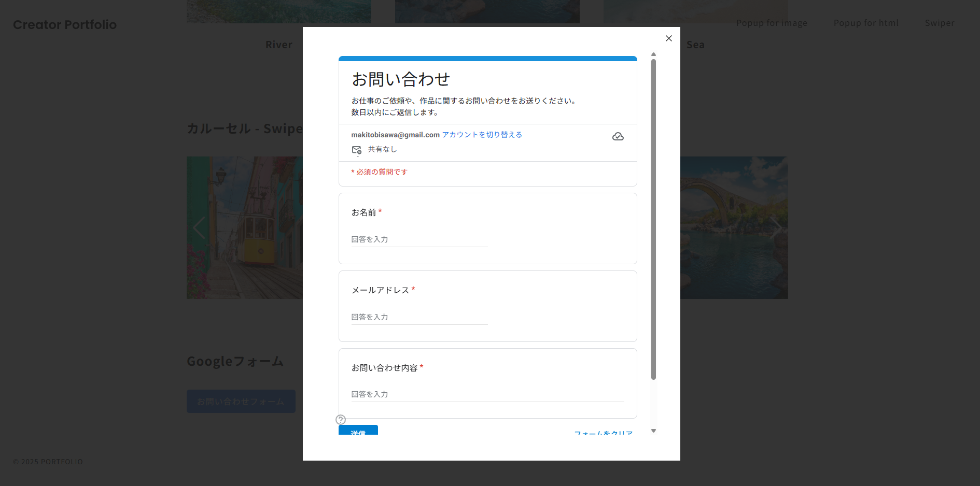The image size is (980, 486).
Task: Click the form's vertical scrollbar thumb
Action: tap(653, 218)
